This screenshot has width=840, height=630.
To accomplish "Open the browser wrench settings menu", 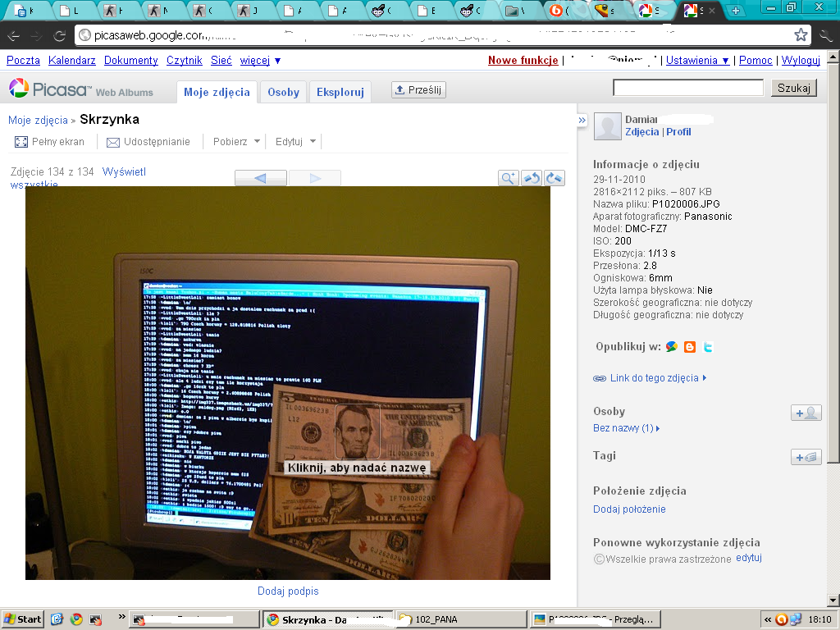I will (826, 36).
